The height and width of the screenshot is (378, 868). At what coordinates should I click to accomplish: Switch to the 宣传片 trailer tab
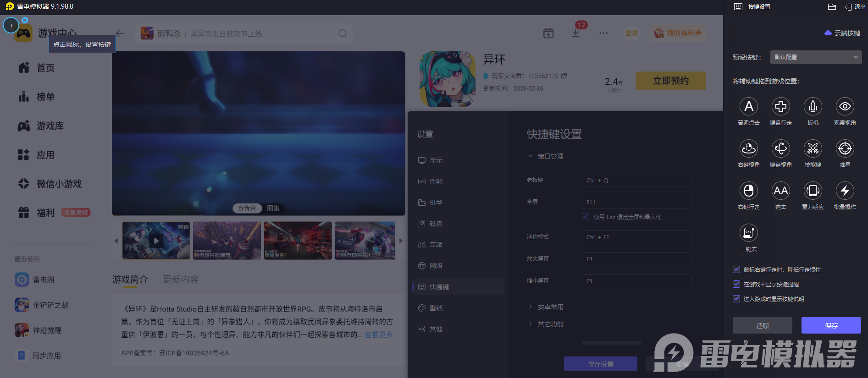coord(247,208)
